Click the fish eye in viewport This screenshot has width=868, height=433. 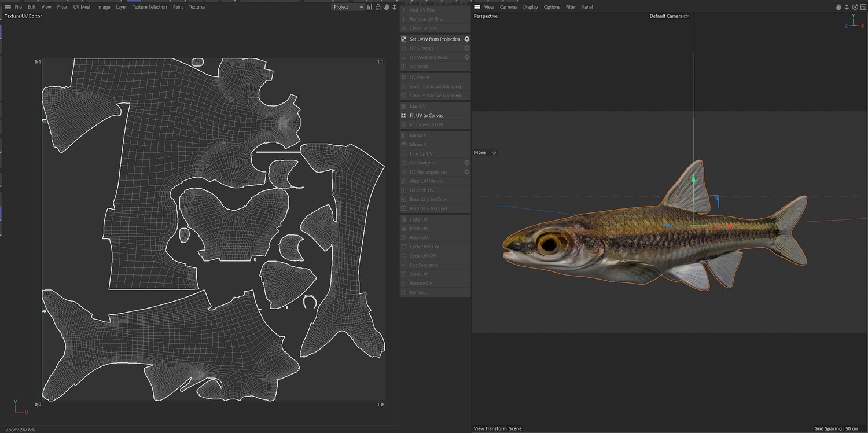tap(549, 243)
